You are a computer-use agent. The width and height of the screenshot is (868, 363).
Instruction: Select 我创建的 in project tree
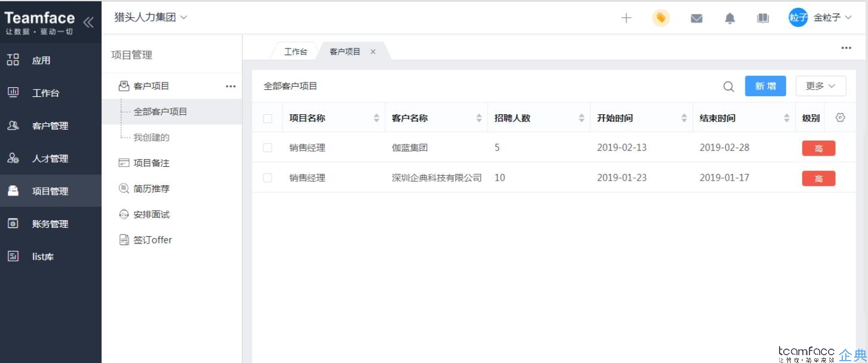152,138
